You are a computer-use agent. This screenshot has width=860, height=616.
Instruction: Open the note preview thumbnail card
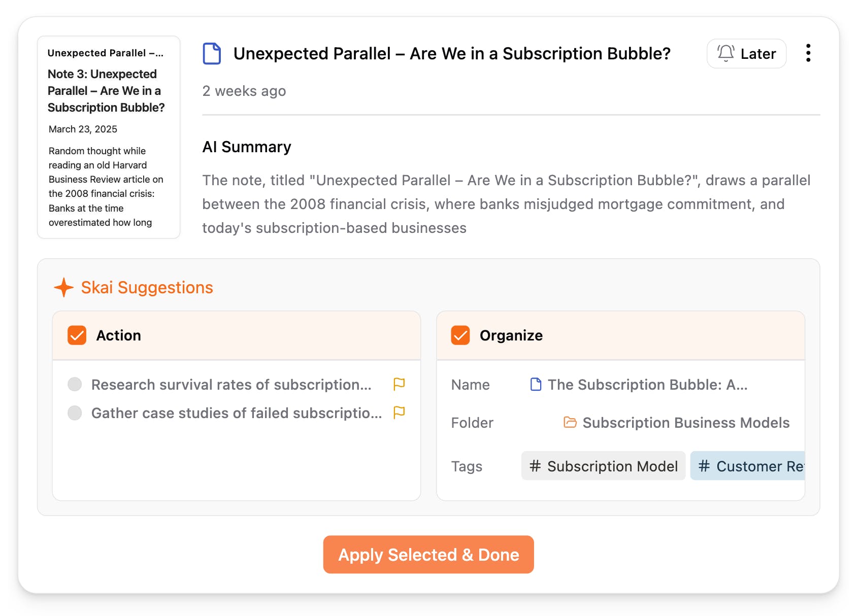pos(109,137)
